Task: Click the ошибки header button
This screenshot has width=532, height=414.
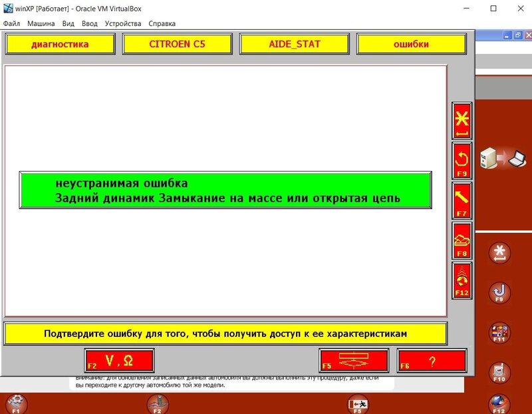Action: (x=411, y=44)
